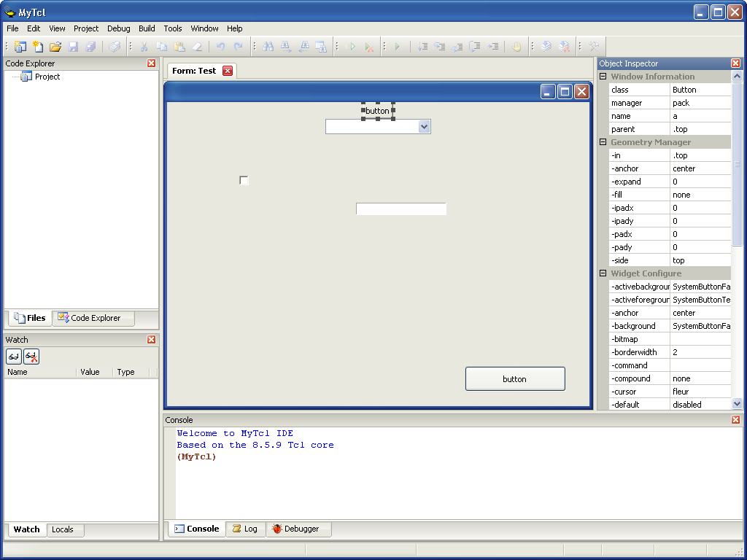747x560 pixels.
Task: Close the Form: Test tab
Action: coord(228,71)
